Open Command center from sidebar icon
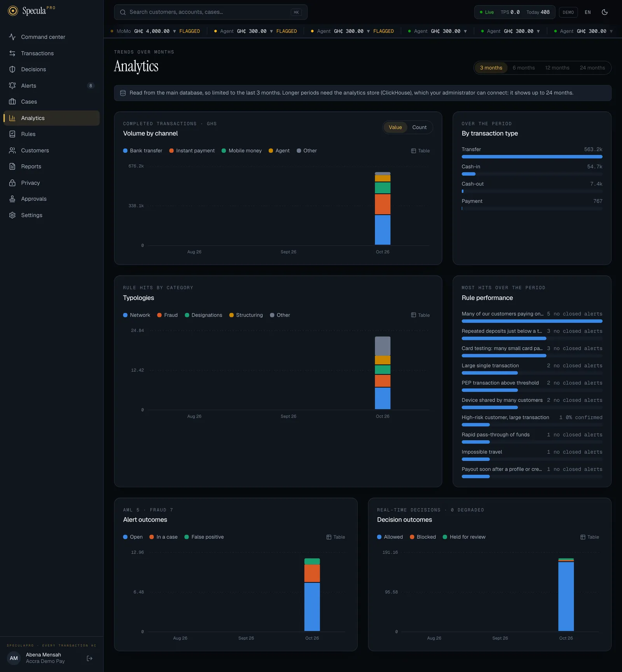This screenshot has width=622, height=672. coord(12,37)
